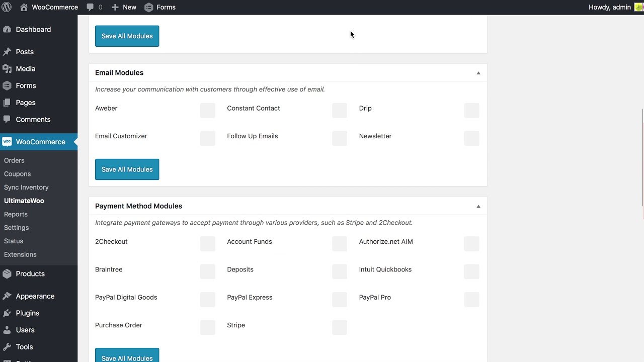This screenshot has width=644, height=362.
Task: Toggle the Deposits module
Action: coord(340,271)
